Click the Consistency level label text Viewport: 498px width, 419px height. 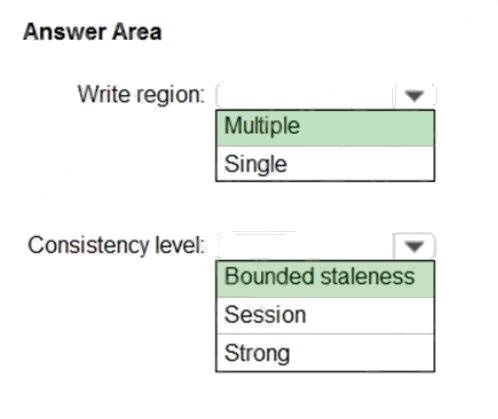click(116, 245)
